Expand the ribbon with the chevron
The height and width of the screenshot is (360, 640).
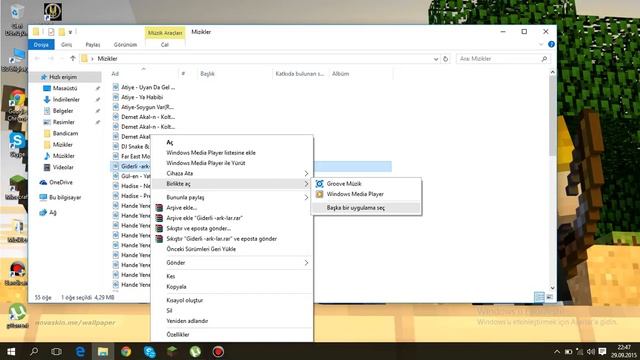coord(541,44)
